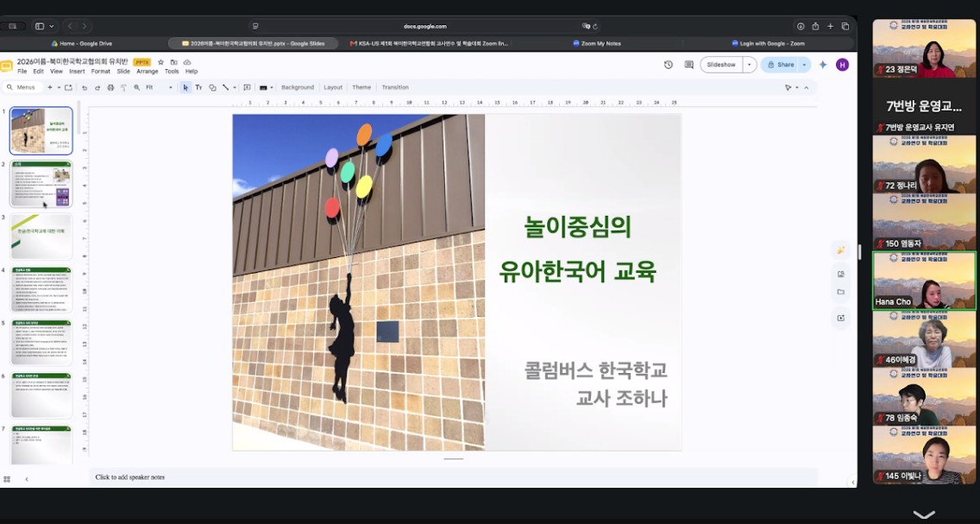
Task: Click the Theme button
Action: tap(361, 87)
